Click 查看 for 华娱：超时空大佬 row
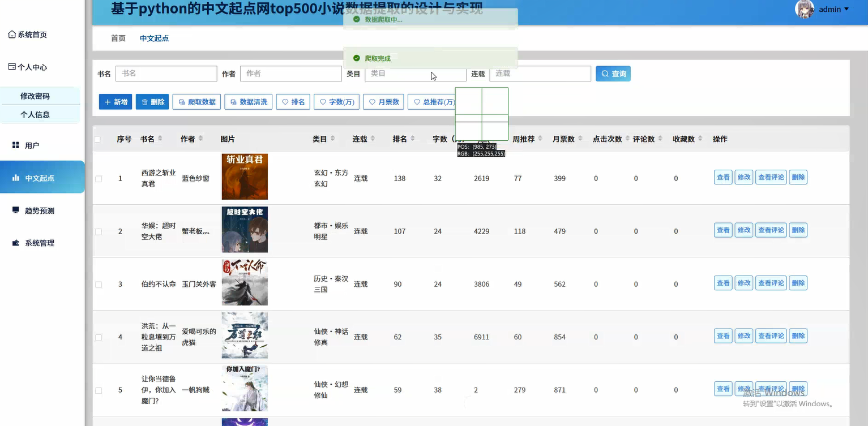Image resolution: width=868 pixels, height=426 pixels. [x=723, y=230]
